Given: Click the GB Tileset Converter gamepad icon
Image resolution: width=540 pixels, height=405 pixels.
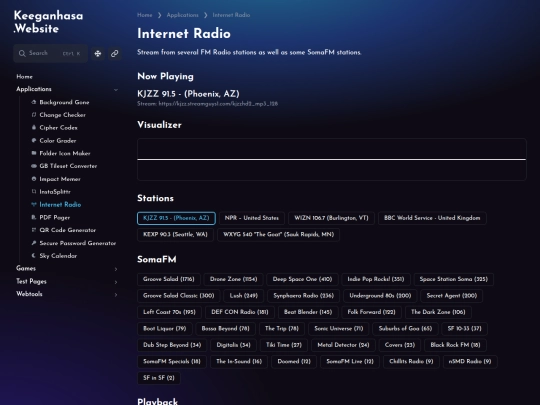Looking at the screenshot, I should click(x=34, y=166).
